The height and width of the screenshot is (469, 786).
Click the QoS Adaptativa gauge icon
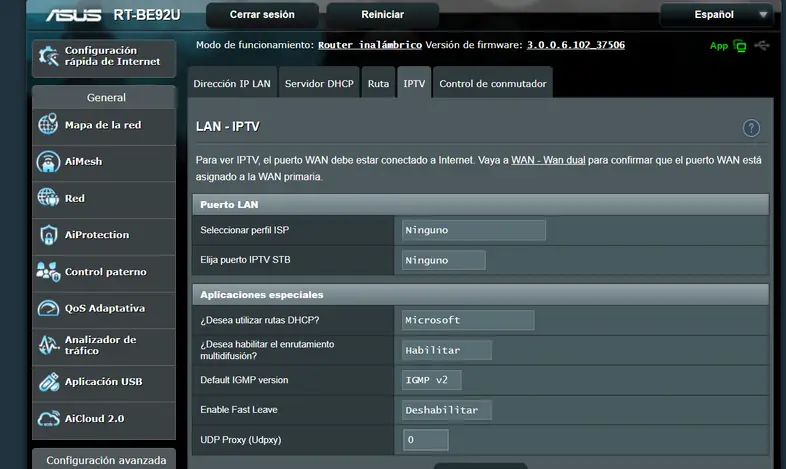pos(48,308)
